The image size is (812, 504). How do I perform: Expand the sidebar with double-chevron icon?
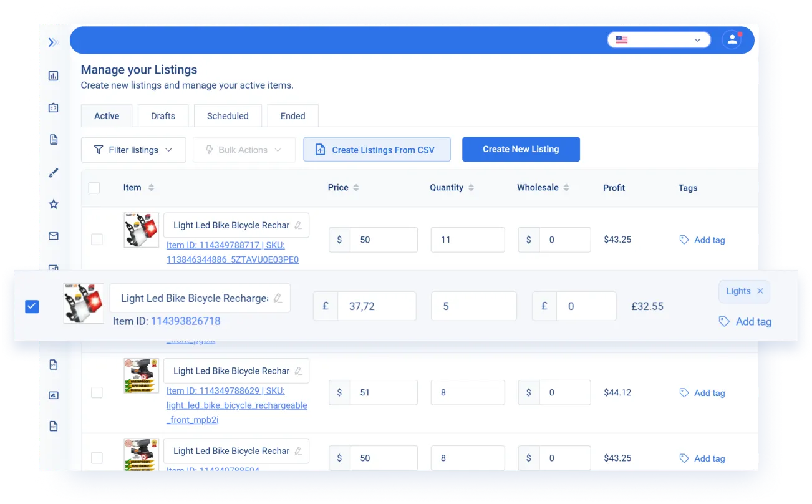click(x=53, y=42)
